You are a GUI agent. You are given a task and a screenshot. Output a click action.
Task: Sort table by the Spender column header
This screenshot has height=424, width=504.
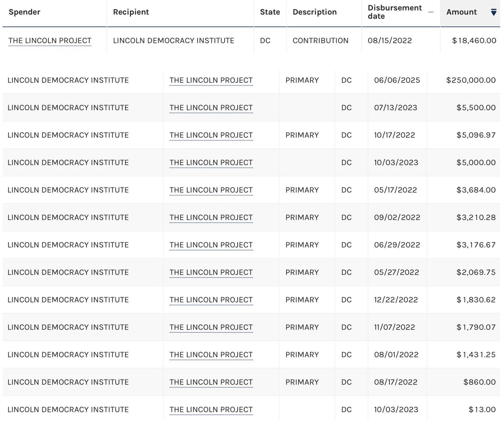24,12
